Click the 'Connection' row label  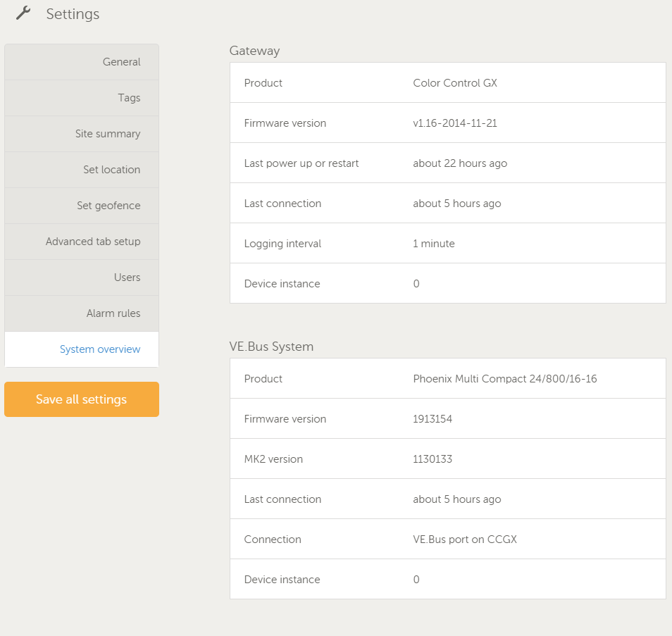coord(273,539)
